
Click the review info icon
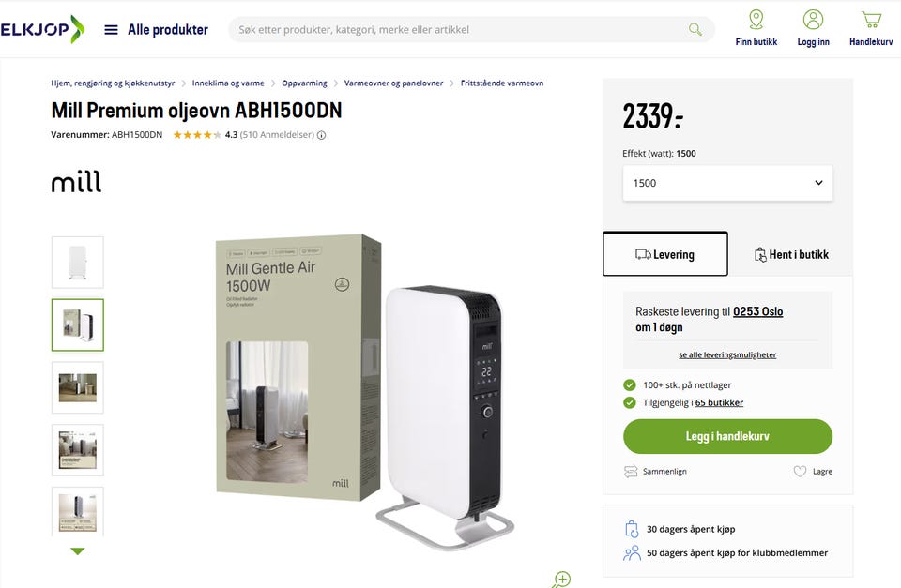click(x=321, y=136)
